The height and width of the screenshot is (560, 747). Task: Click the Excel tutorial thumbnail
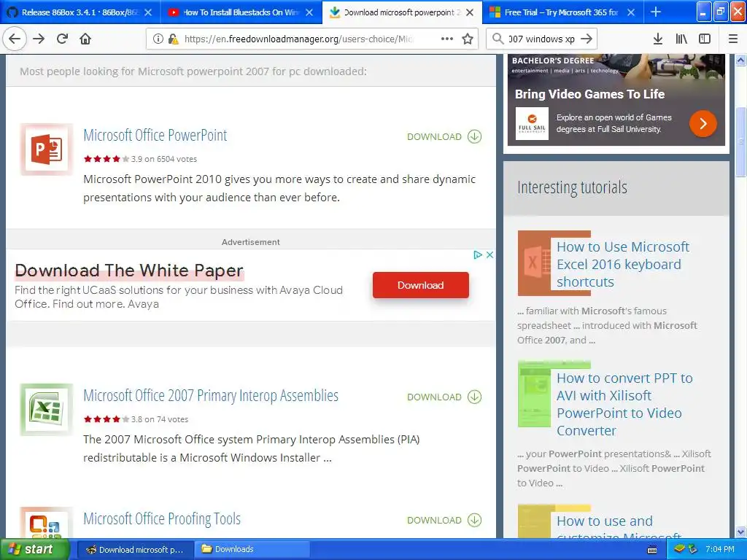tap(535, 263)
